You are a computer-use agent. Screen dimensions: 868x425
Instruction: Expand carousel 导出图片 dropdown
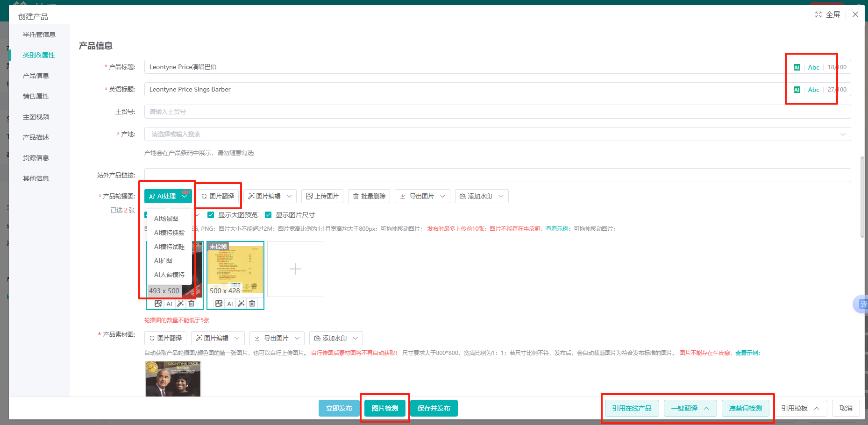click(x=422, y=196)
